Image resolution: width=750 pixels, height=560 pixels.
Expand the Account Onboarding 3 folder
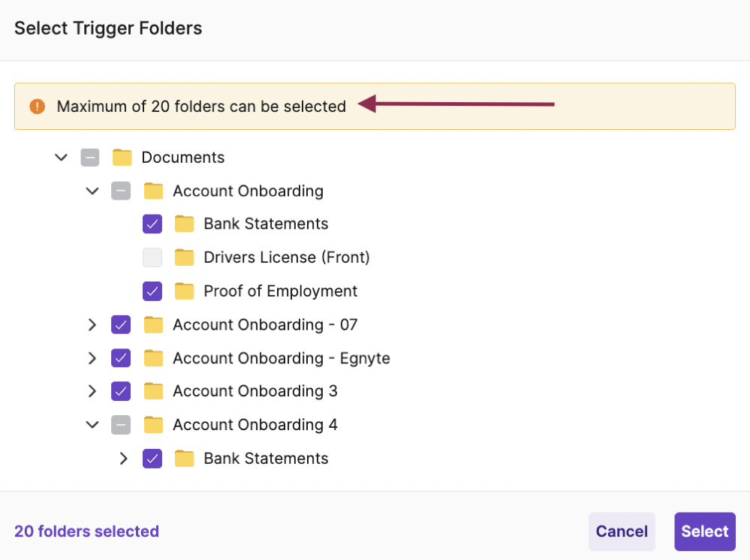(92, 391)
